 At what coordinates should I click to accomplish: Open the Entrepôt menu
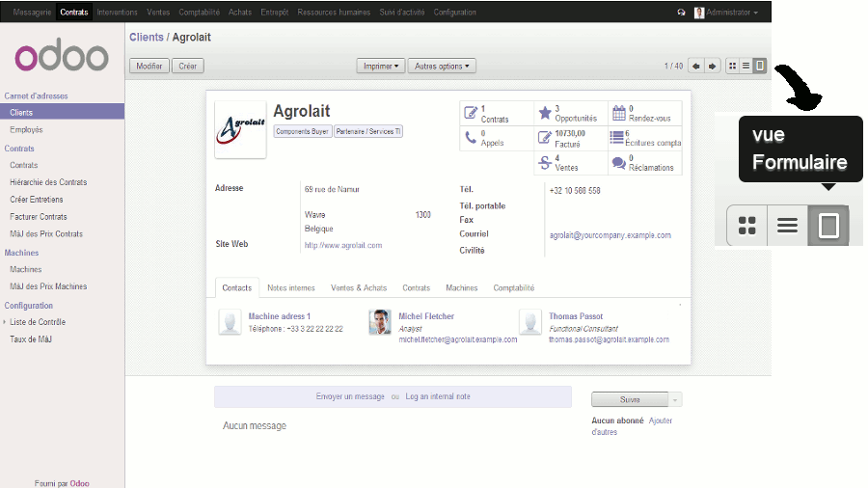[275, 13]
